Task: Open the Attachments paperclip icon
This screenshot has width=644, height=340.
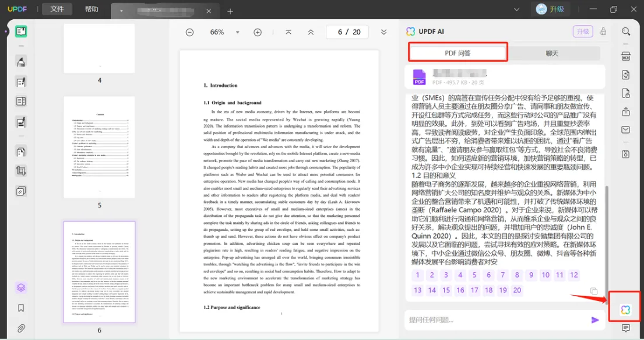Action: pyautogui.click(x=21, y=328)
